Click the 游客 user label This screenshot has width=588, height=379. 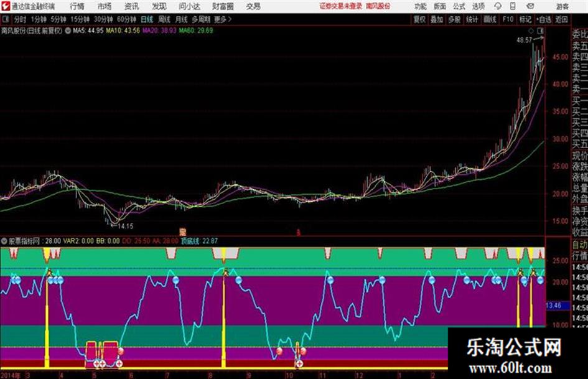(x=562, y=6)
